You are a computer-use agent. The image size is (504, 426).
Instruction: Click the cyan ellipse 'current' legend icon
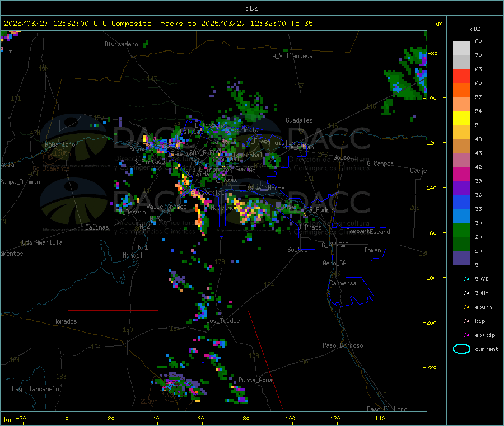[x=461, y=349]
